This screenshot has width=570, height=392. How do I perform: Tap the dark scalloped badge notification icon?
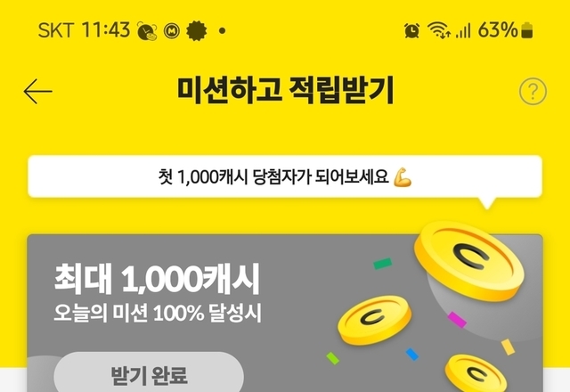(x=197, y=31)
